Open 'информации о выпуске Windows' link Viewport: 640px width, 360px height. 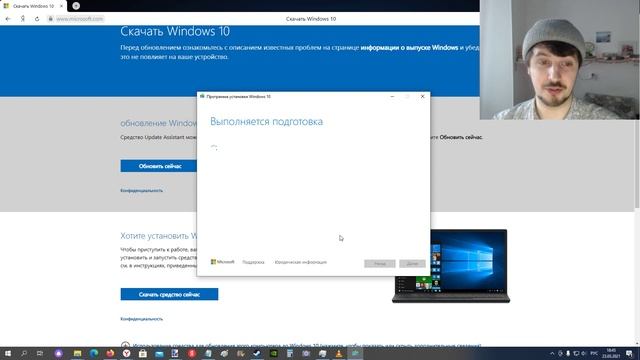coord(409,48)
